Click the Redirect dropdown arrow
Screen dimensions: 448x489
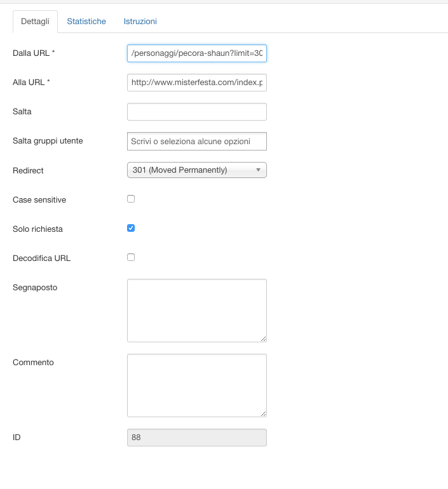pyautogui.click(x=258, y=170)
